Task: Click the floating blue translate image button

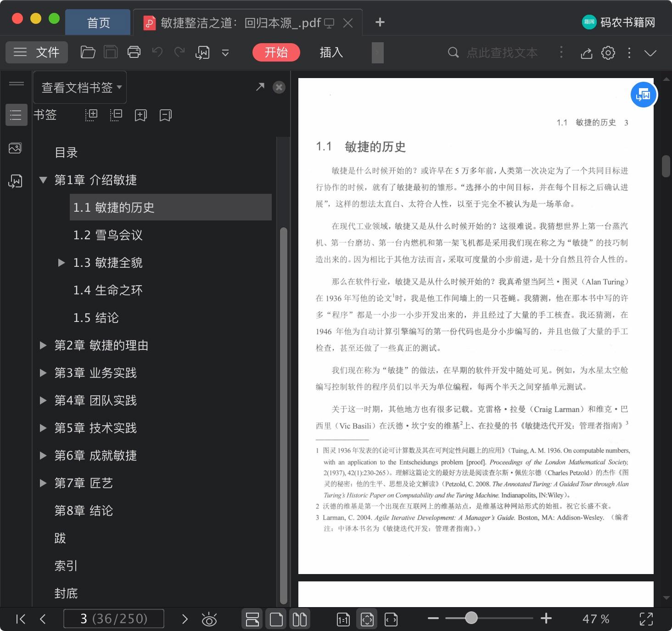Action: coord(644,95)
